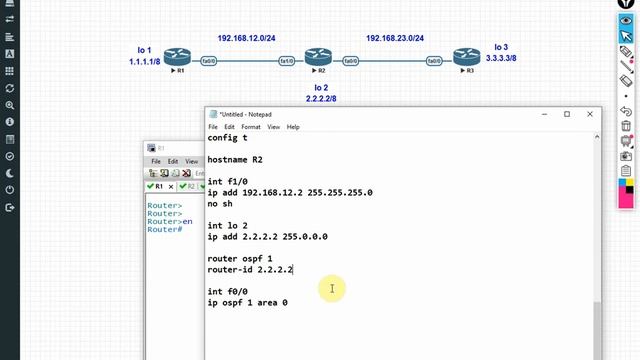
Task: Select the highlighter marker tool in annotation toolbar
Action: (x=626, y=52)
